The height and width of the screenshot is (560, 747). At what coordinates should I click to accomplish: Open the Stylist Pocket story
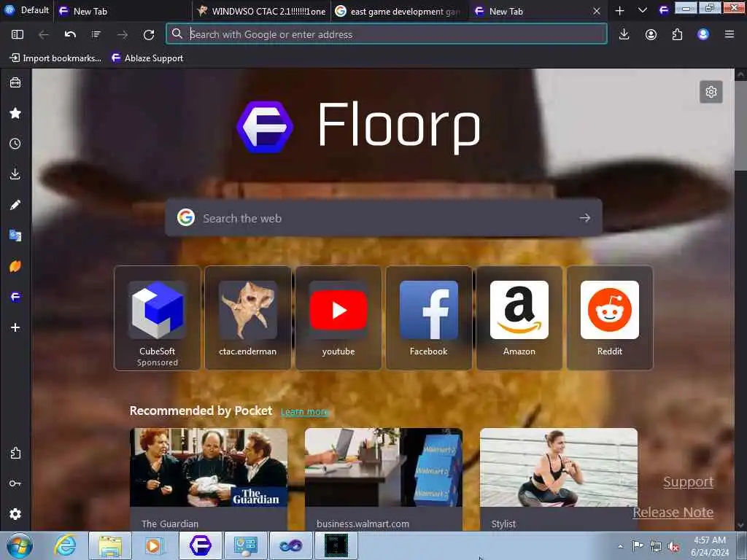[x=559, y=479]
